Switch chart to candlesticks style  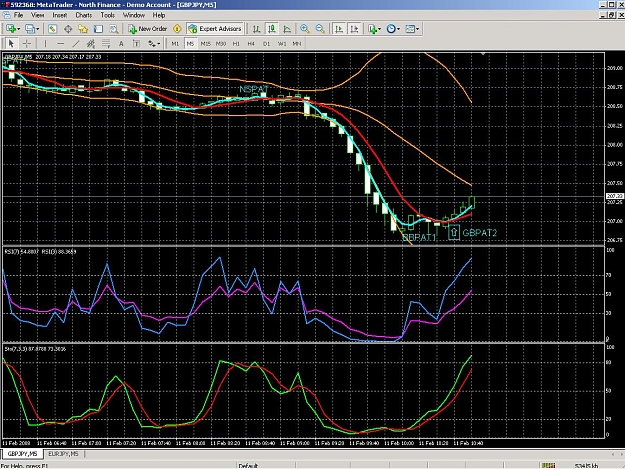click(272, 29)
